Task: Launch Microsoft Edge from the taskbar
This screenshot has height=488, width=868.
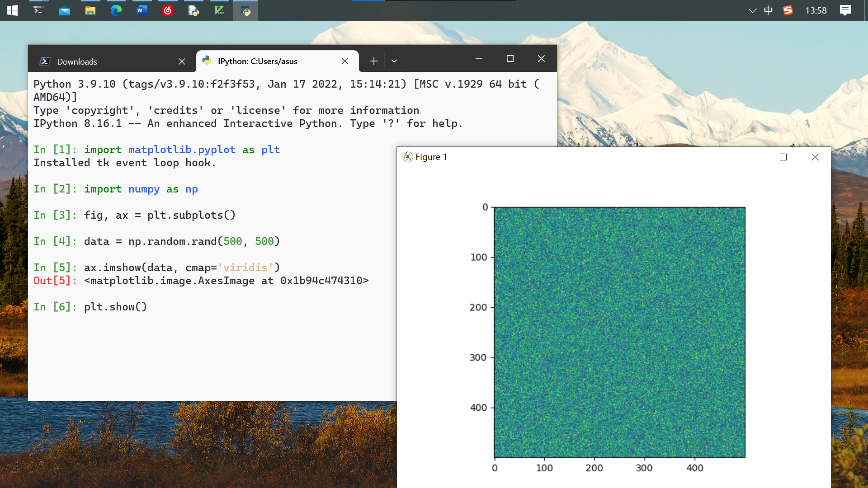Action: point(116,10)
